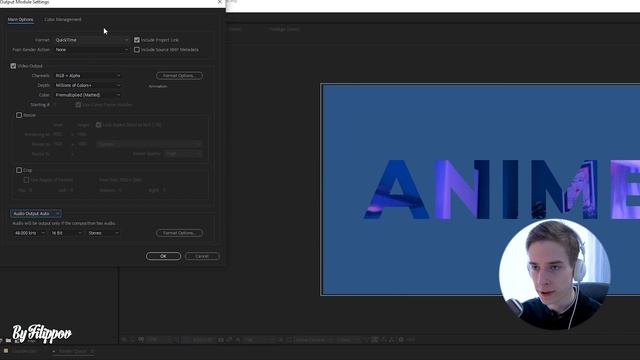Toggle the Use Region of Interest checkbox
The height and width of the screenshot is (360, 640).
click(x=26, y=180)
